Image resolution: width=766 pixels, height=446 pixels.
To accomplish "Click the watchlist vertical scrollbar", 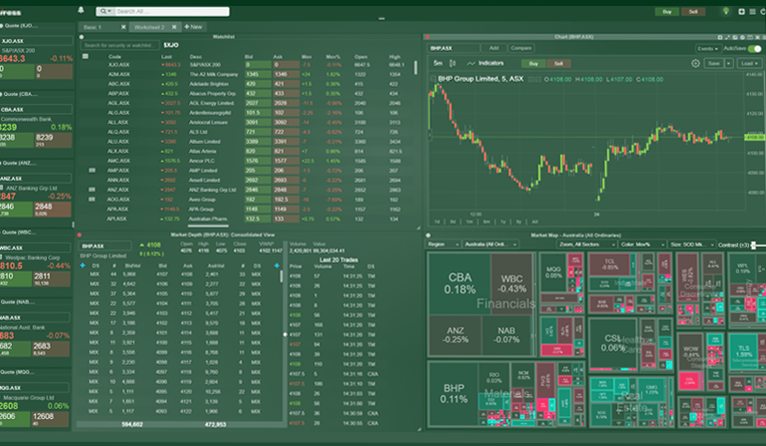I will [x=416, y=67].
